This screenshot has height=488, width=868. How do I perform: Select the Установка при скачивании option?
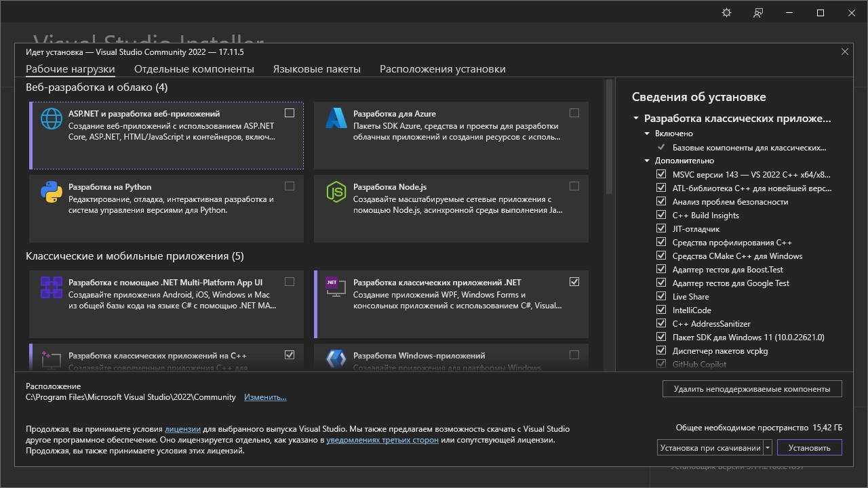[x=710, y=447]
